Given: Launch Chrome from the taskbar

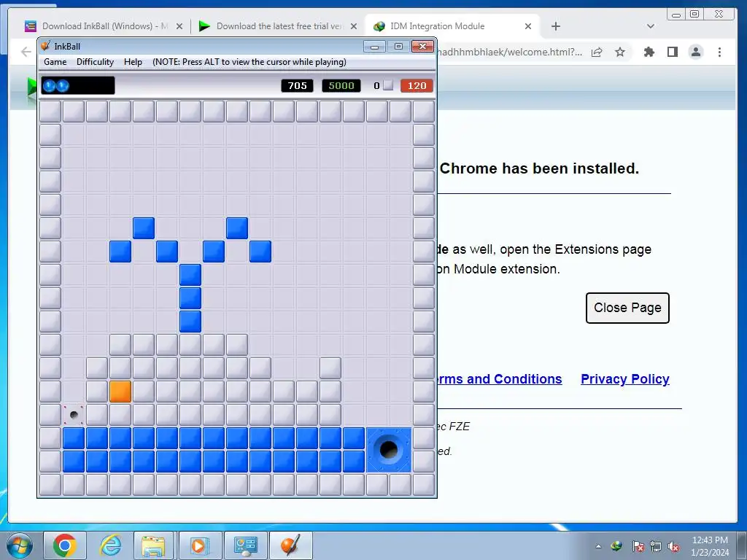Looking at the screenshot, I should point(65,545).
